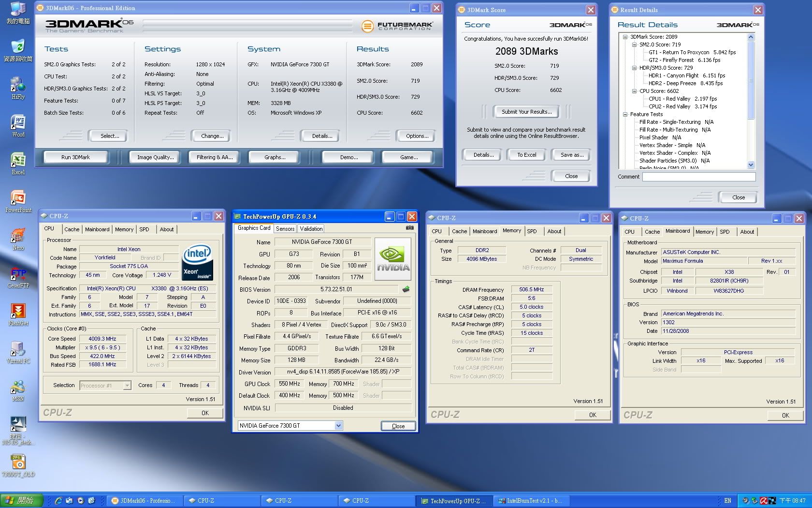Image resolution: width=812 pixels, height=508 pixels.
Task: Click the GPU-Z screenshot camera icon
Action: tap(409, 228)
